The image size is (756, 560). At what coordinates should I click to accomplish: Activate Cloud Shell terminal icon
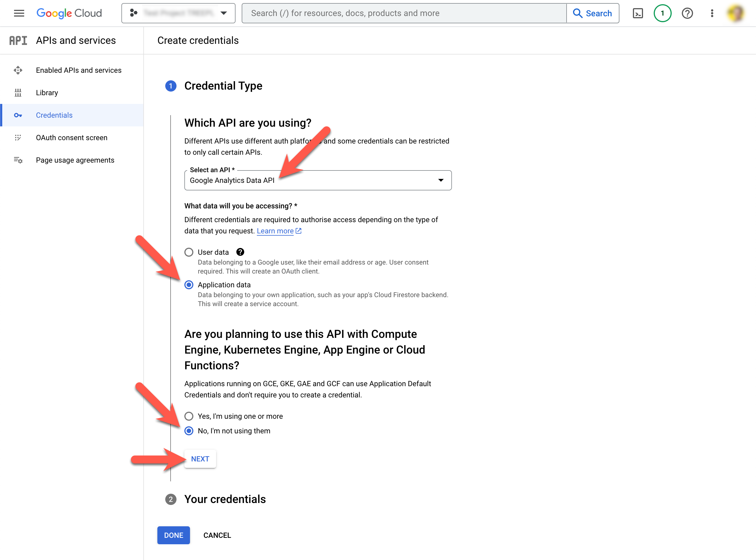pyautogui.click(x=638, y=13)
